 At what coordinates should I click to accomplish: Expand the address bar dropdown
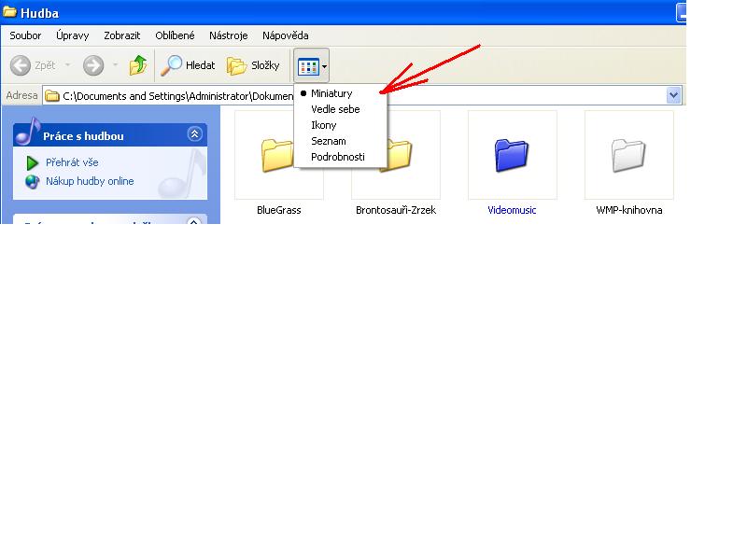(673, 95)
